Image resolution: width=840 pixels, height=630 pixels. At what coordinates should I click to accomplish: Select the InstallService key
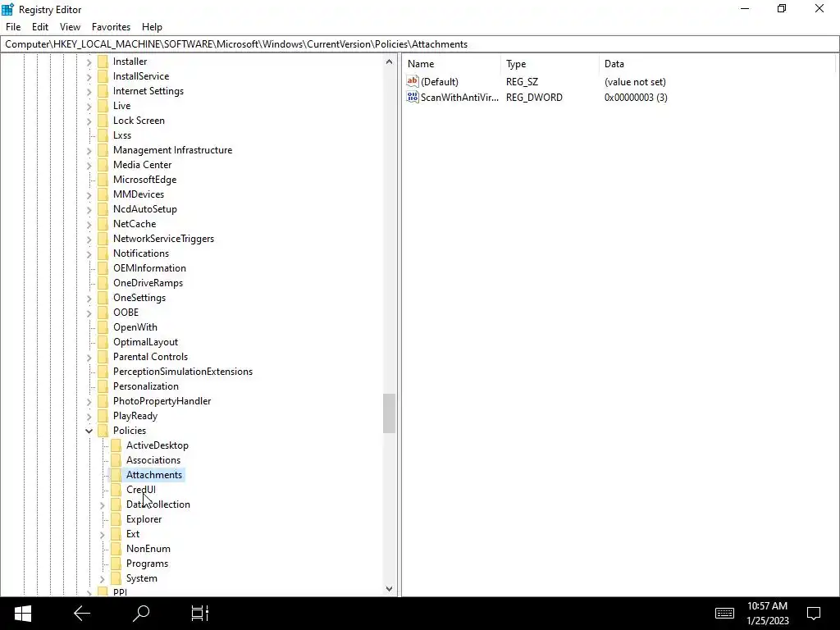(141, 76)
